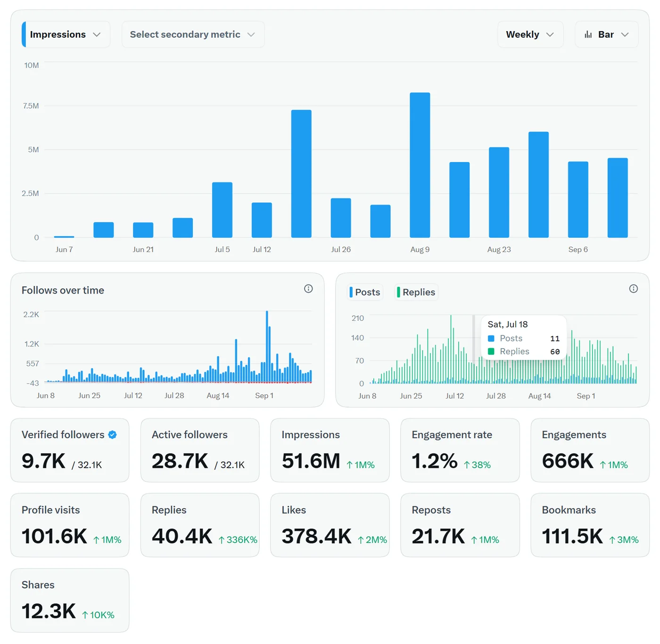Click the 'Sat, Jul 18' tooltip date

(x=508, y=324)
